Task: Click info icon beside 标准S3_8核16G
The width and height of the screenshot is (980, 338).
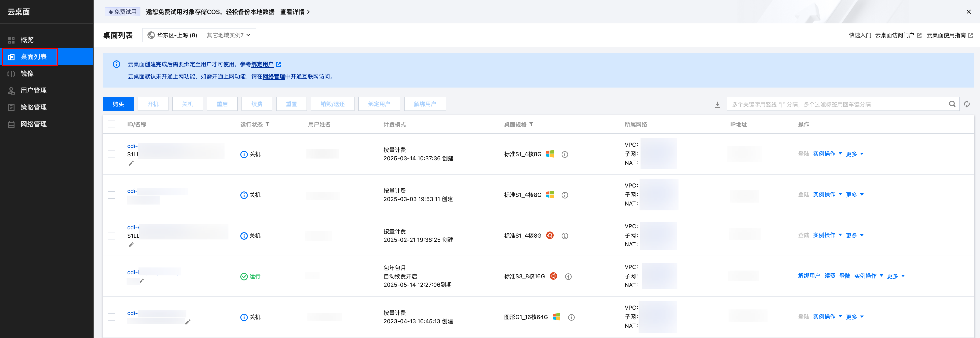Action: tap(568, 276)
